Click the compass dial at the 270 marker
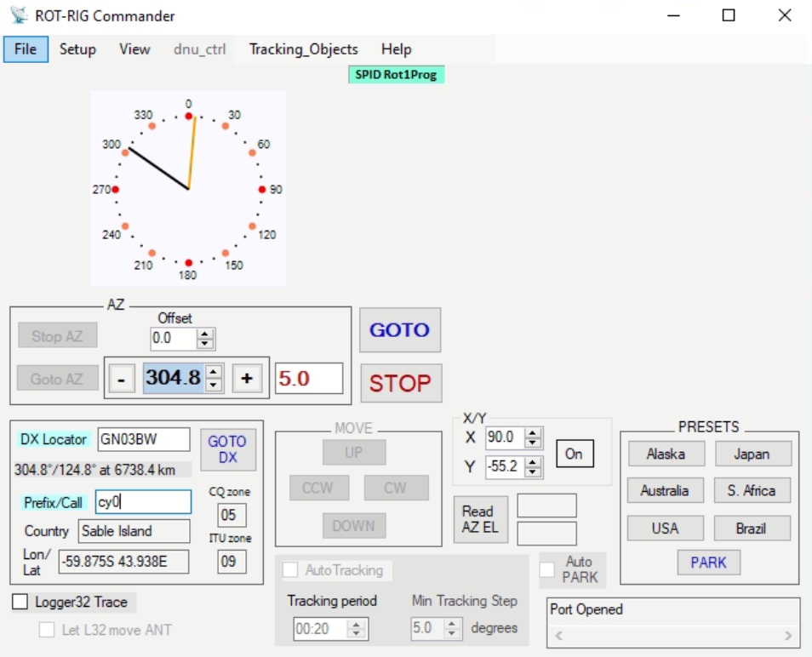 coord(115,190)
